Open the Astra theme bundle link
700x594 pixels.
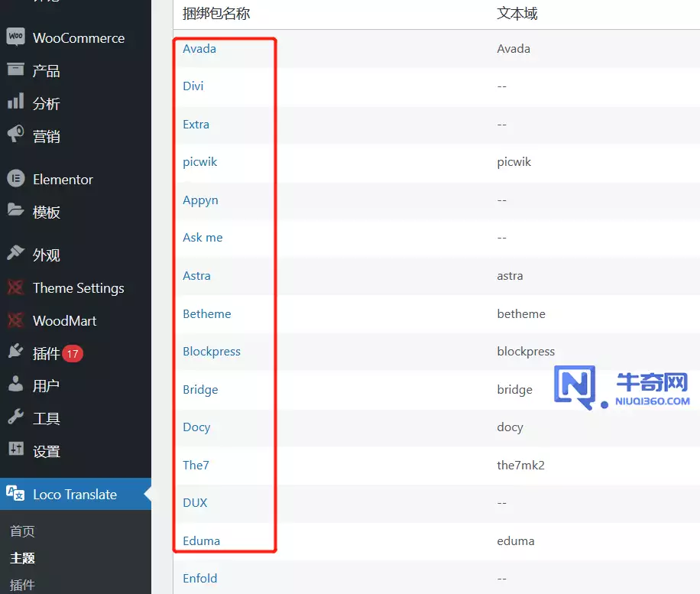(x=196, y=275)
